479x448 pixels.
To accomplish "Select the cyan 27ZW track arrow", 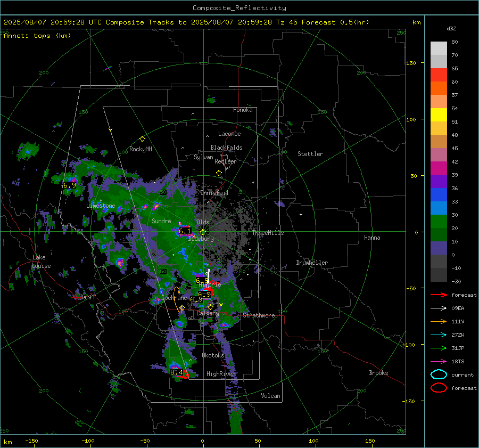I will pyautogui.click(x=439, y=335).
